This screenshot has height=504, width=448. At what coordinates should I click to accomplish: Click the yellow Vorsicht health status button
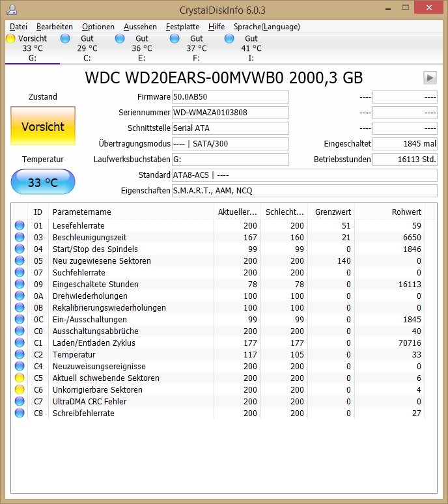[43, 126]
